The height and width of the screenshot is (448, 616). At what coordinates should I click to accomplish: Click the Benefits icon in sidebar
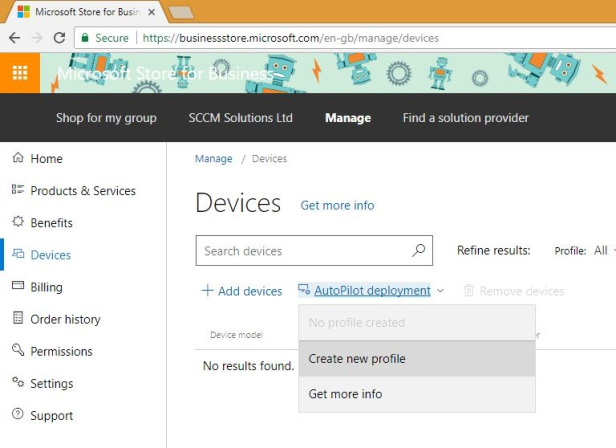click(17, 223)
